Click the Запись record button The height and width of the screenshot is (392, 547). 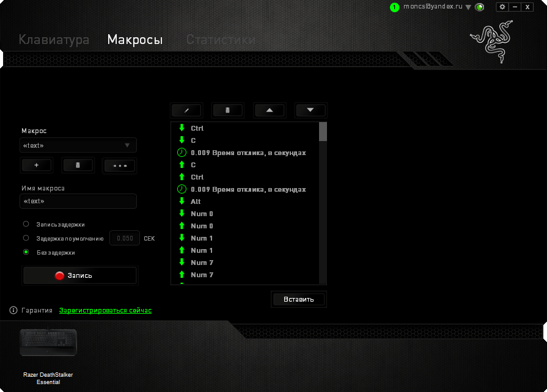coord(79,275)
